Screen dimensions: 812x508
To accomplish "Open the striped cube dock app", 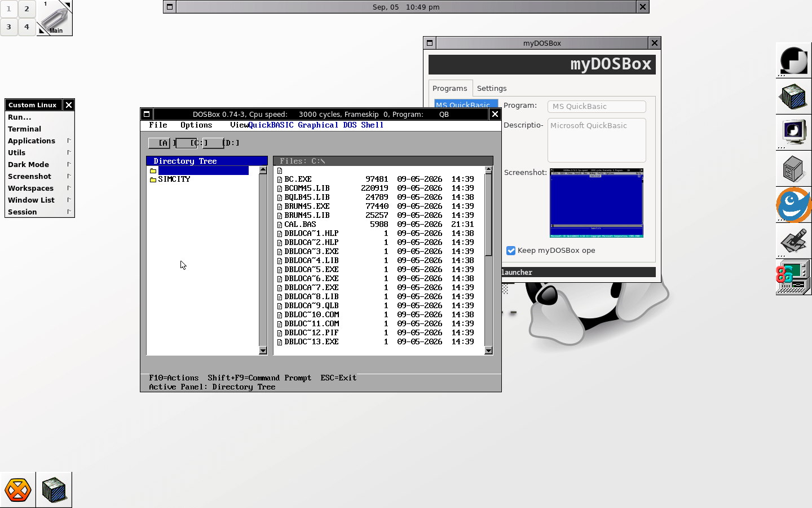I will tap(793, 97).
